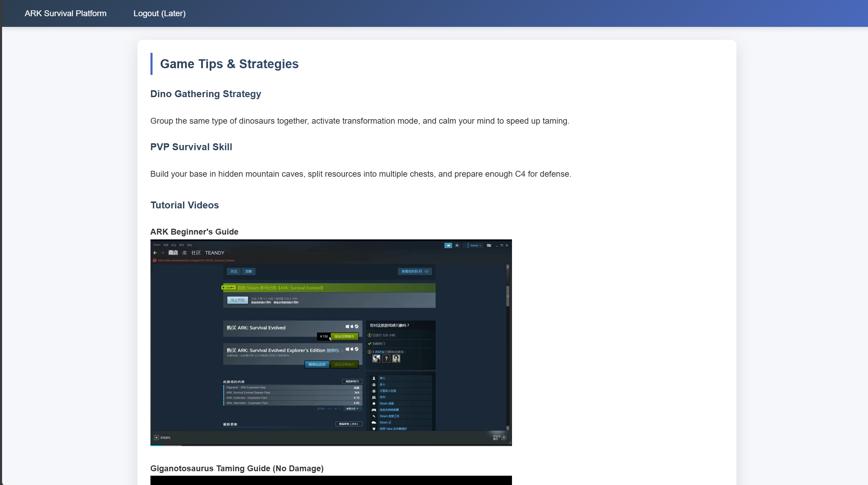Click the full controller support gamepad icon
Screen dimensions: 868x485
(x=374, y=410)
